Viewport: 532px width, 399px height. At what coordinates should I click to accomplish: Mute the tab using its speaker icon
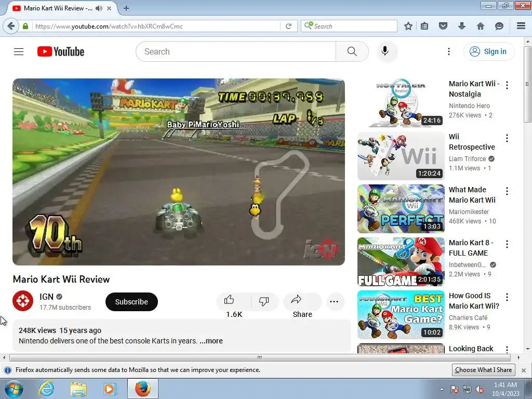(99, 8)
